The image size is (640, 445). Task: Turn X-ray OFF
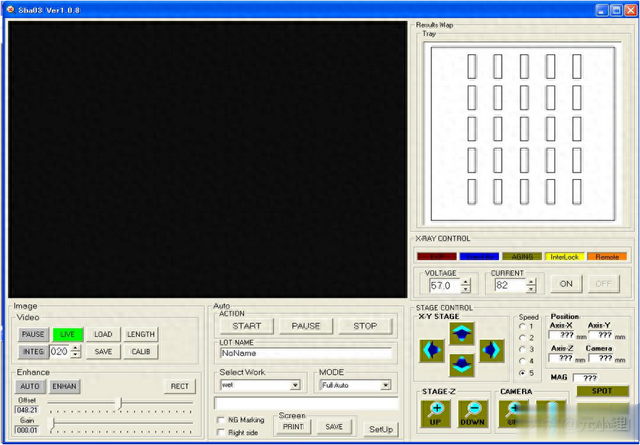pos(604,284)
